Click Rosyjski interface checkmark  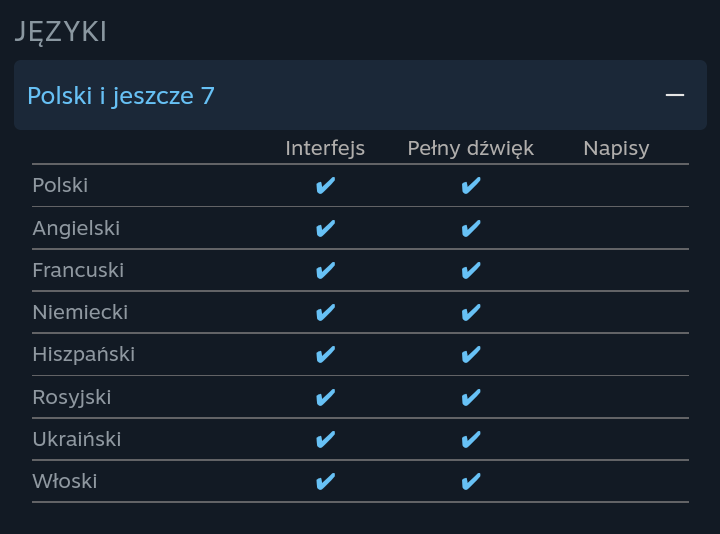point(325,397)
